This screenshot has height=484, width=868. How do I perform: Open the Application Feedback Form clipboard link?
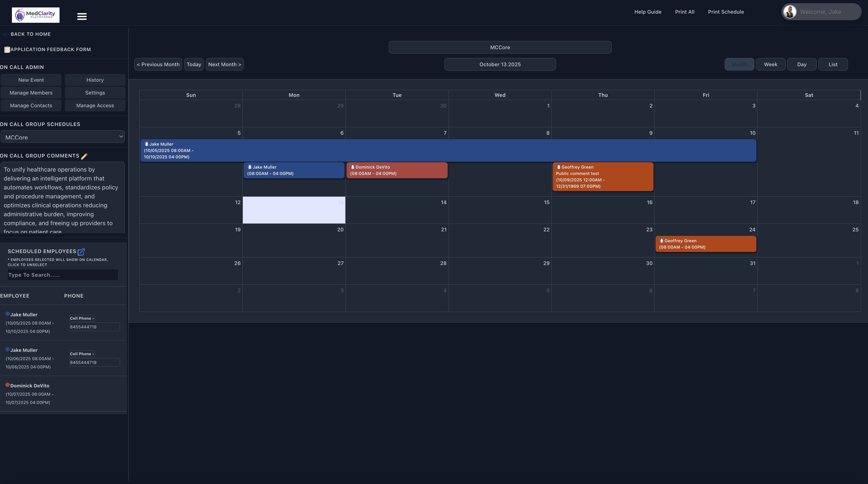[x=7, y=50]
